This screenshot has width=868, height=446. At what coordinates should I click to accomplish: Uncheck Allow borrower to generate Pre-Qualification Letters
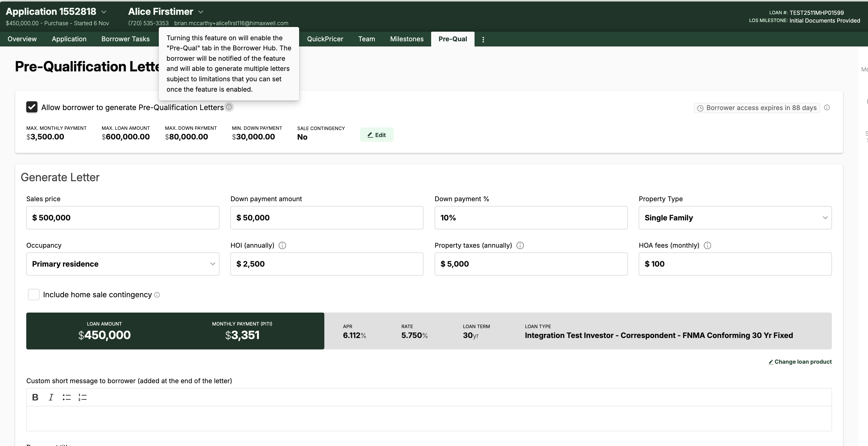click(x=32, y=107)
